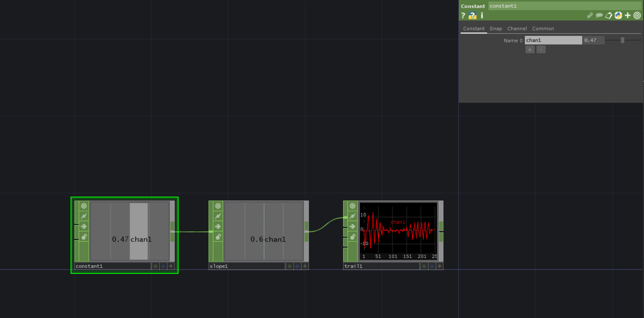The image size is (644, 318).
Task: Click blue dot flag on trail1
Action: pos(432,266)
